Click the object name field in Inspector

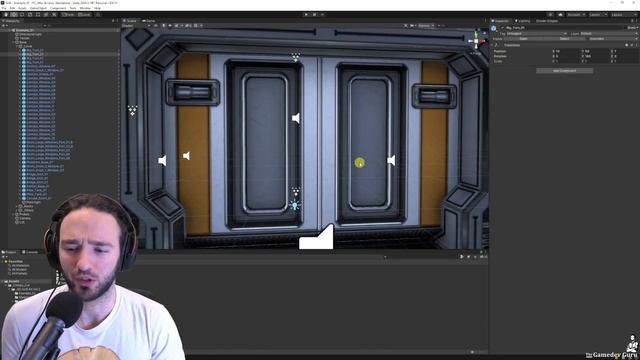(565, 28)
